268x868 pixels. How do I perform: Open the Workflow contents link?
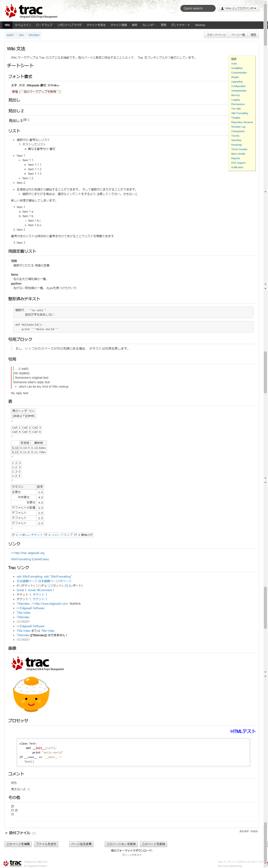(236, 140)
